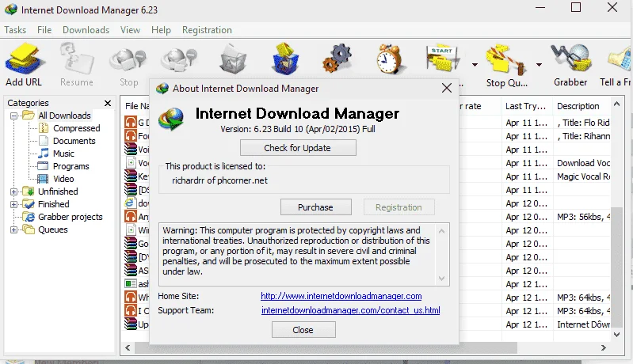Click the Queues folder icon
The image size is (633, 364).
click(x=29, y=229)
